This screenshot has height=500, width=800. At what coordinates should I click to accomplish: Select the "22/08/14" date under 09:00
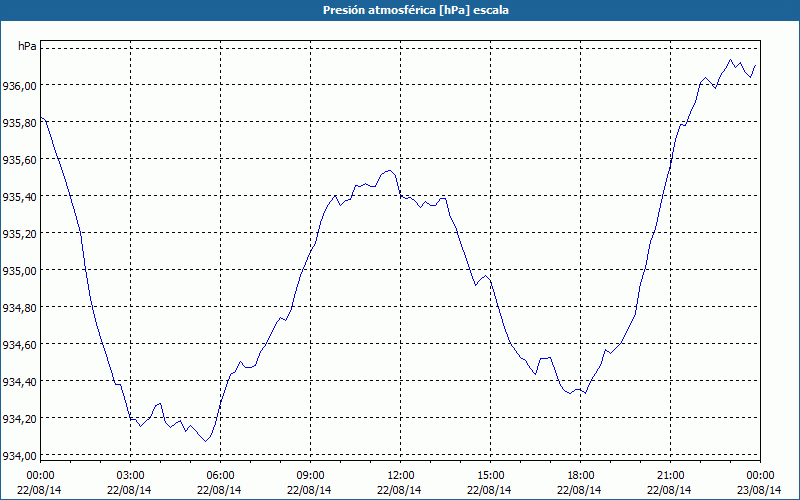(309, 490)
